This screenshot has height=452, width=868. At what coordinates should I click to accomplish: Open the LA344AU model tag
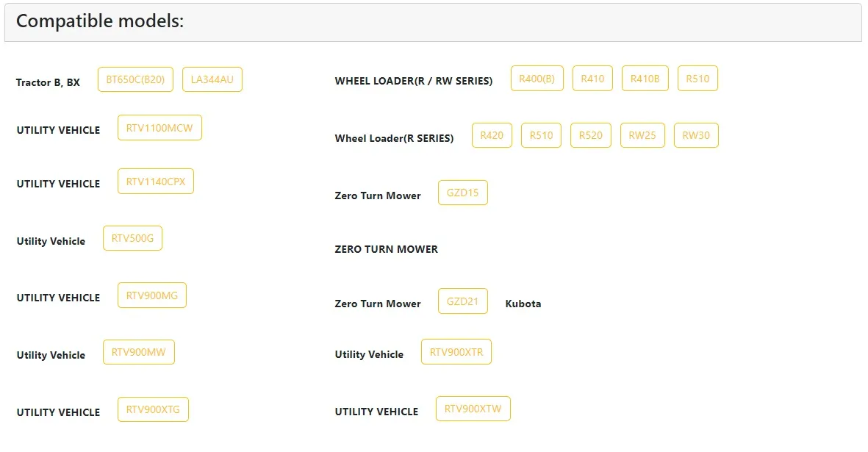click(212, 79)
